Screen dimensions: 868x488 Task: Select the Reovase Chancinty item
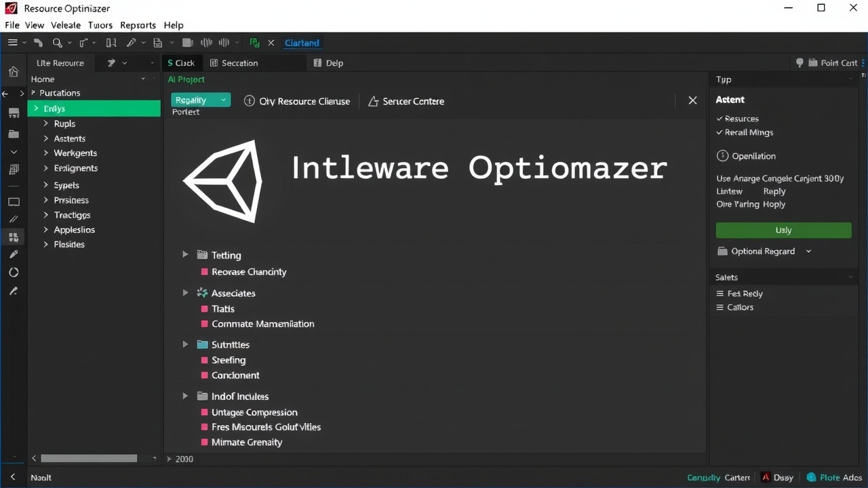click(x=249, y=272)
